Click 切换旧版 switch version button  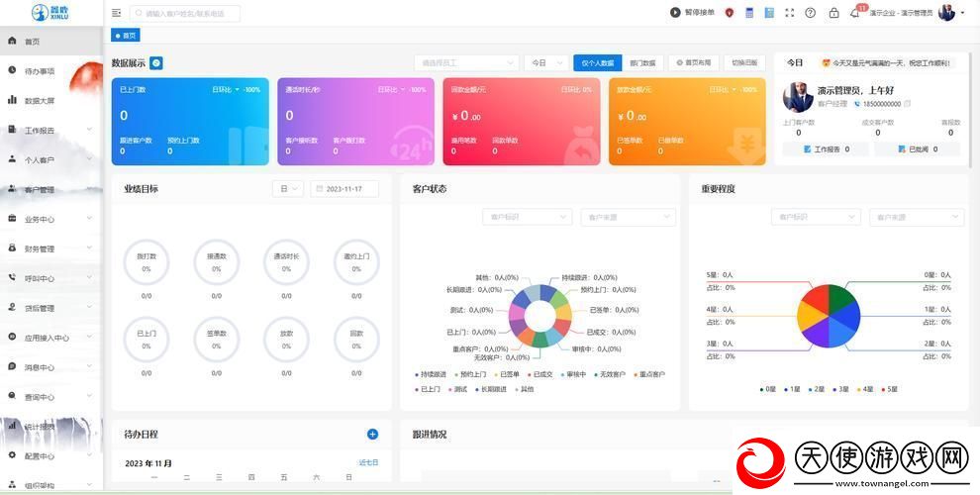coord(744,63)
